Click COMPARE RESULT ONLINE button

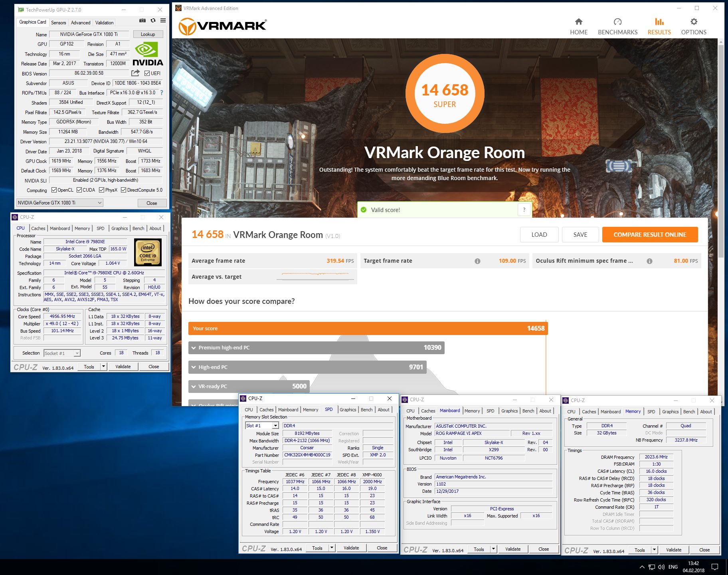pyautogui.click(x=650, y=235)
